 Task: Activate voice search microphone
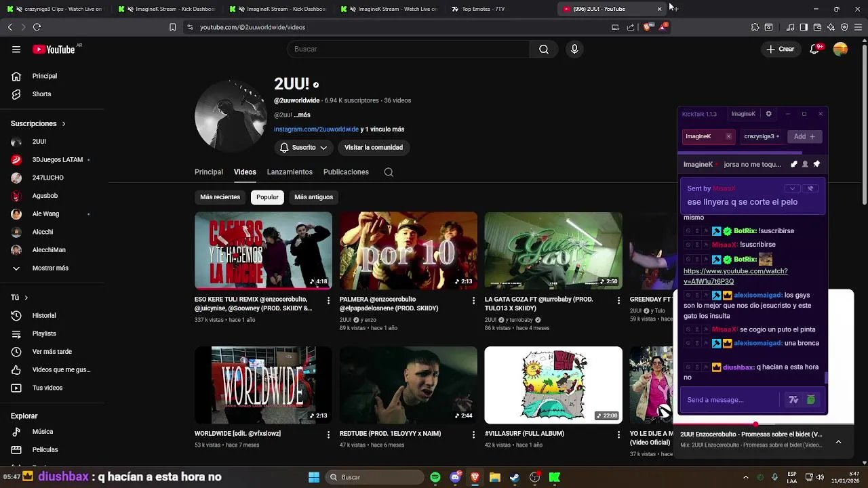point(574,49)
